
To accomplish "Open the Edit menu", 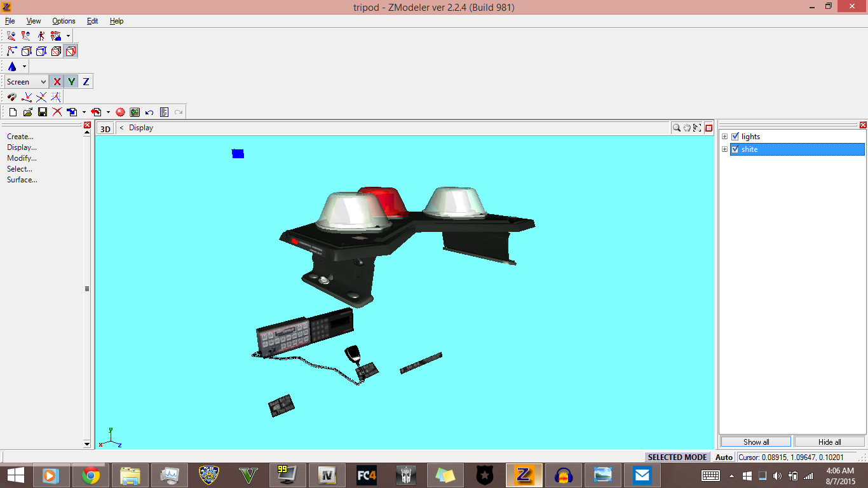I will tap(93, 21).
